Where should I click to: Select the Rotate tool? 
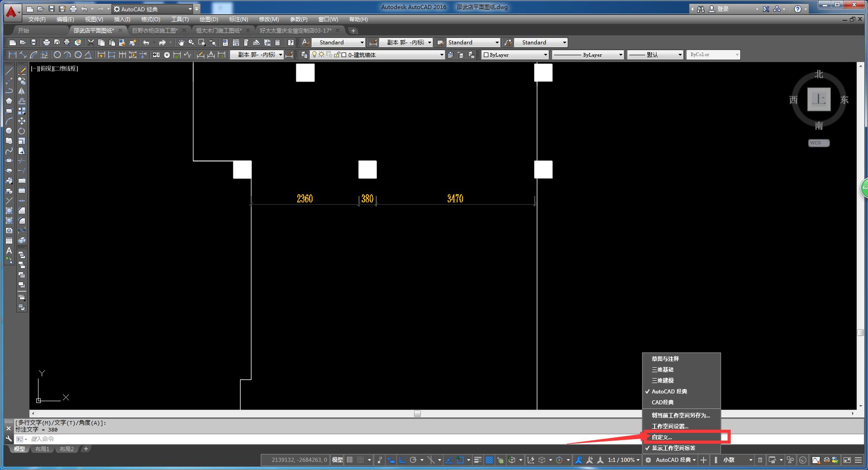tap(21, 131)
